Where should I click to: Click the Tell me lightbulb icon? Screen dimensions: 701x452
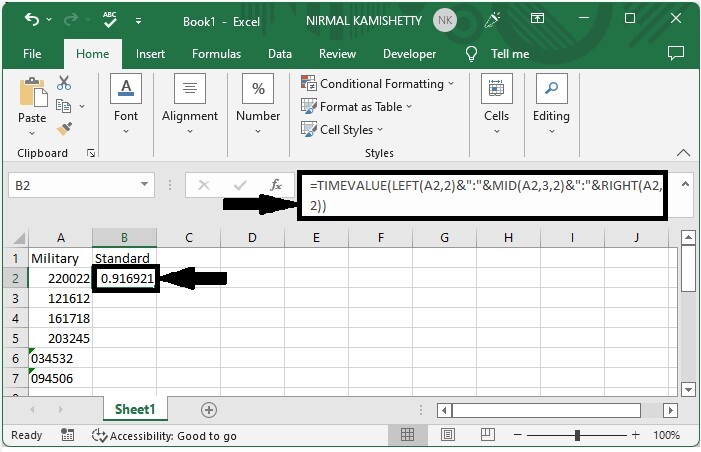(x=471, y=54)
